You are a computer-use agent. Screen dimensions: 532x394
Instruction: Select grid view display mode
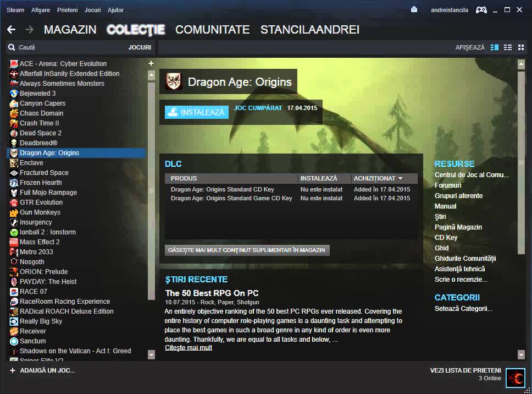coord(521,47)
